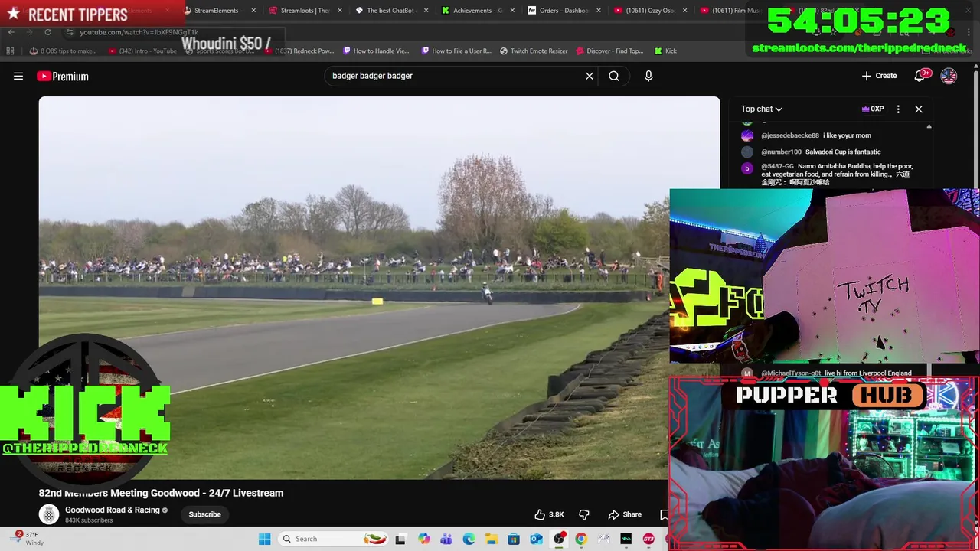Open the How to Handle Vie... bookmark
This screenshot has width=980, height=551.
tap(376, 51)
